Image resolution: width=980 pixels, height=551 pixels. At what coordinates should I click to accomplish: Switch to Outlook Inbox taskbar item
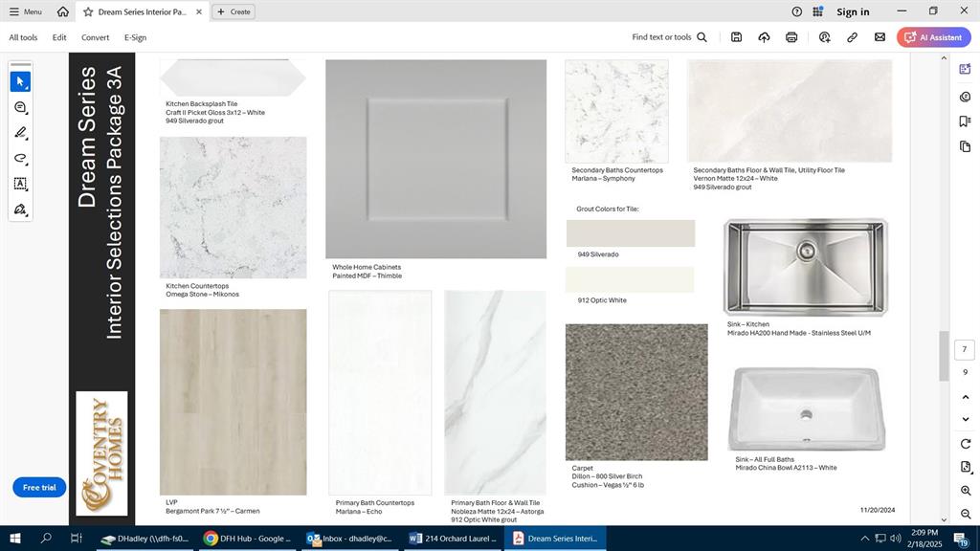coord(352,539)
